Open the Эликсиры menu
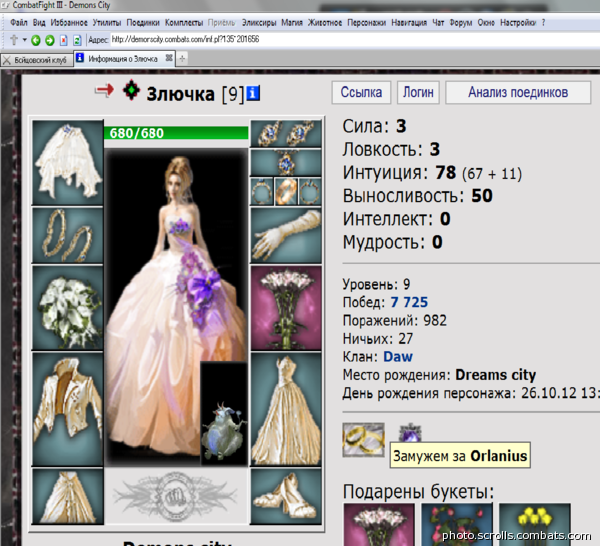Screen dimensions: 600x546 tap(259, 23)
